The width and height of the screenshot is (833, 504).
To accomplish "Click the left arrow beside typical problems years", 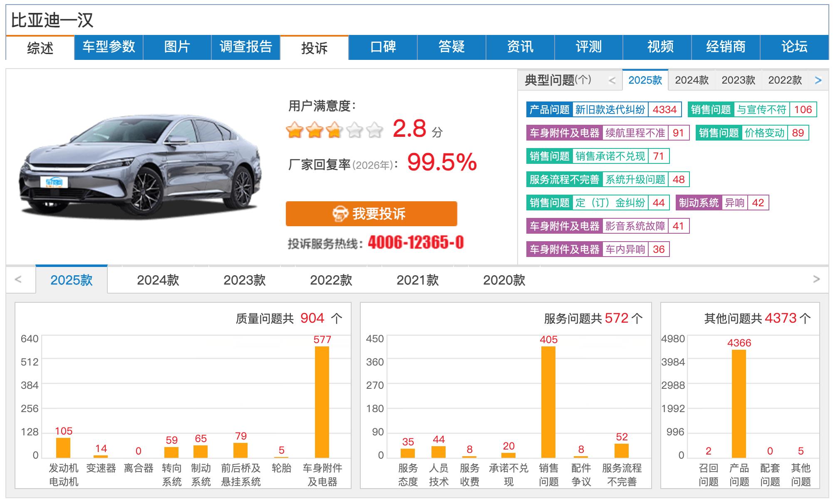I will point(612,80).
